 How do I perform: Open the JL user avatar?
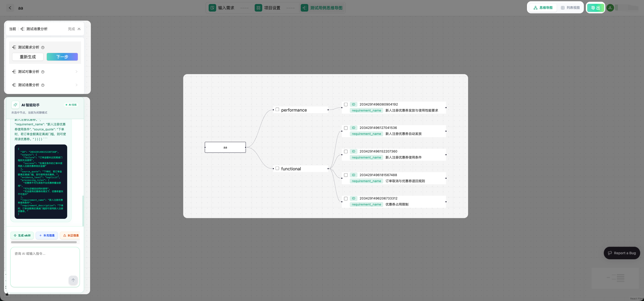[x=610, y=8]
